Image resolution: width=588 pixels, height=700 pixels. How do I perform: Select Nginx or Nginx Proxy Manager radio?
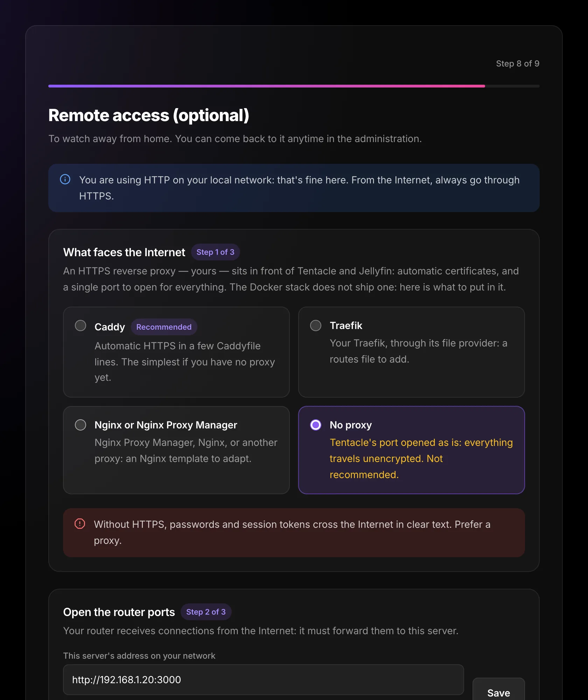tap(80, 425)
